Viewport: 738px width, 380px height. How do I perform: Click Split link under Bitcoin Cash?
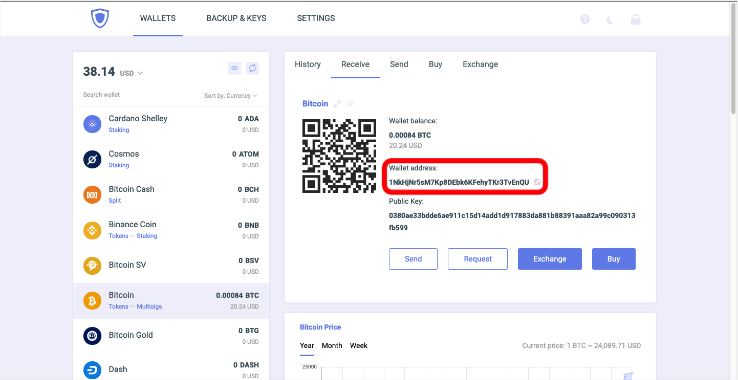point(115,201)
